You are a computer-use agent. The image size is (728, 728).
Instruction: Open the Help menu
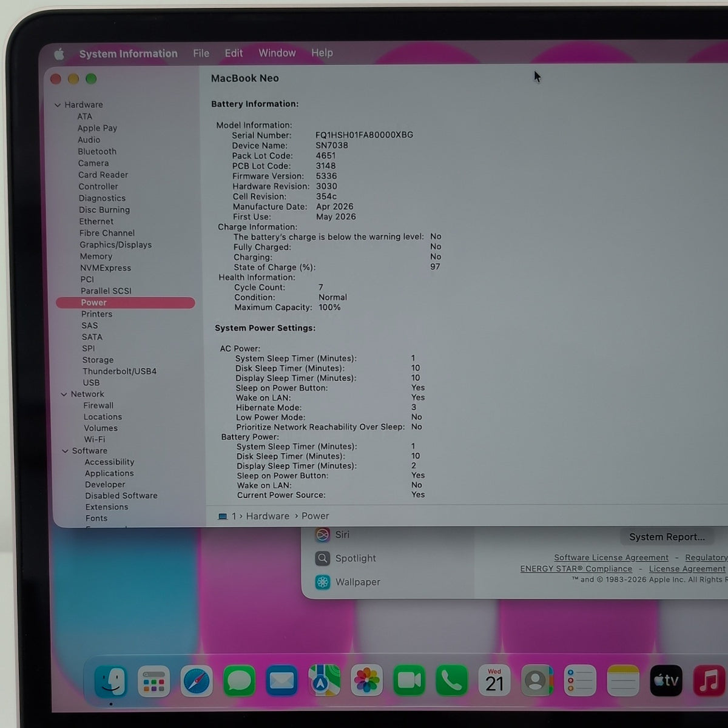coord(322,53)
